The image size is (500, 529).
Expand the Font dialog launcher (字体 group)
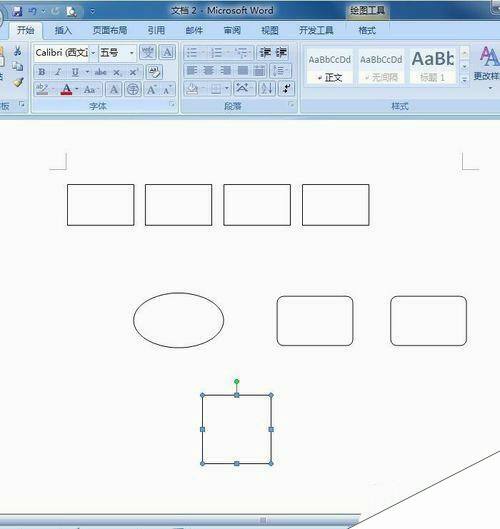[x=172, y=105]
